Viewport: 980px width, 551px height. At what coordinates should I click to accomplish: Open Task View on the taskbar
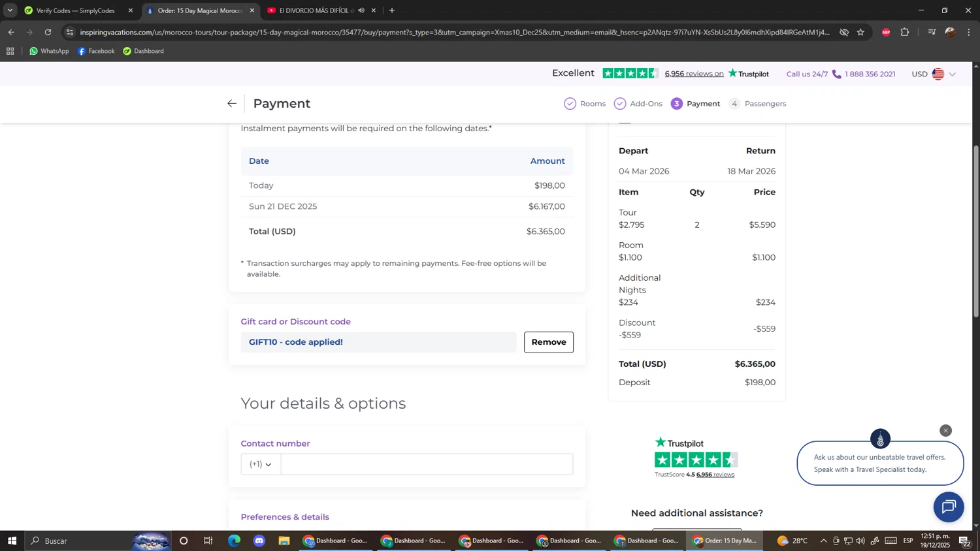[x=208, y=541]
